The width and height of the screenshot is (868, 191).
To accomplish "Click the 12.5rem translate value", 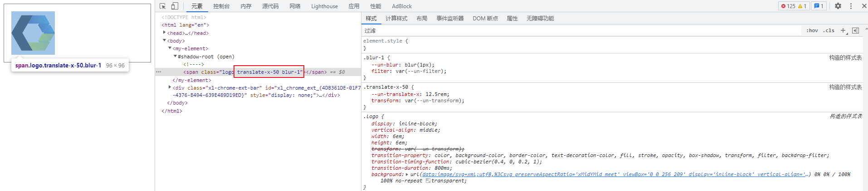I will point(436,94).
